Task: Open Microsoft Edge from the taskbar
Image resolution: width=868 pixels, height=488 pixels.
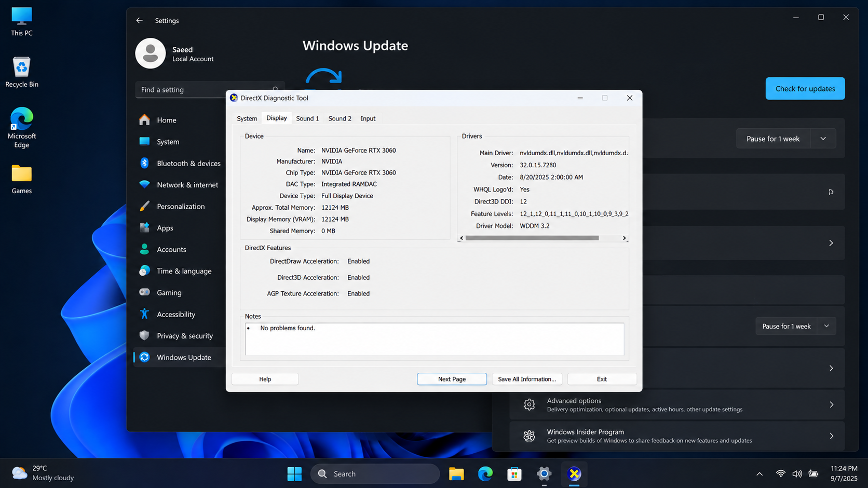Action: pos(485,473)
